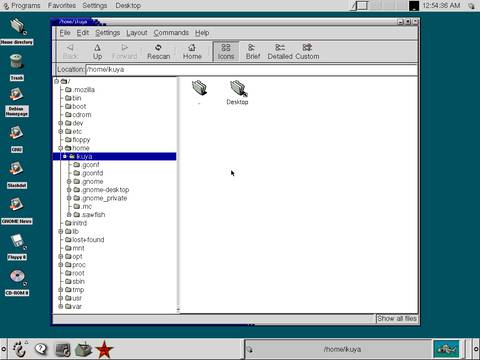
Task: Open the Help menu
Action: tap(202, 33)
